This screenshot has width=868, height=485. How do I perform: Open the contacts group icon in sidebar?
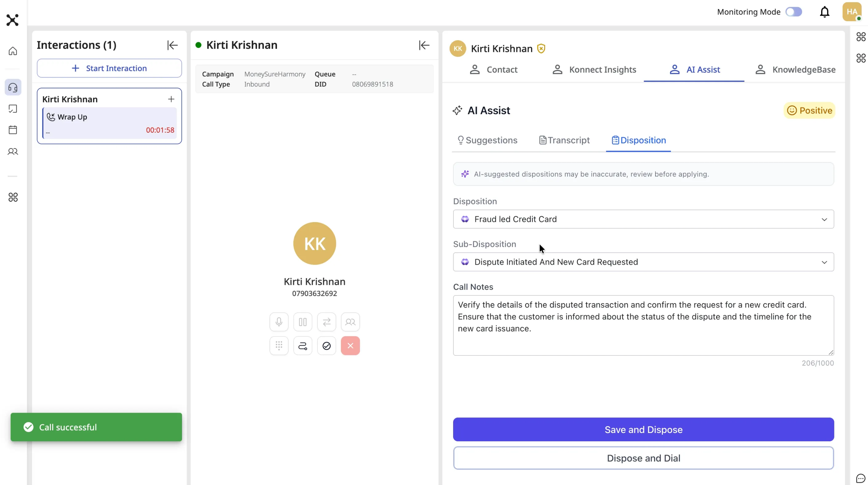pyautogui.click(x=13, y=151)
